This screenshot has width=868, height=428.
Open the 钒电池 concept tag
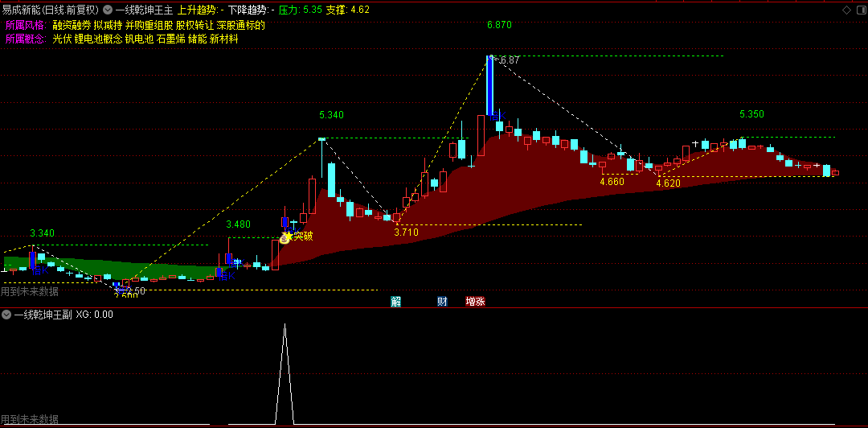[x=140, y=39]
